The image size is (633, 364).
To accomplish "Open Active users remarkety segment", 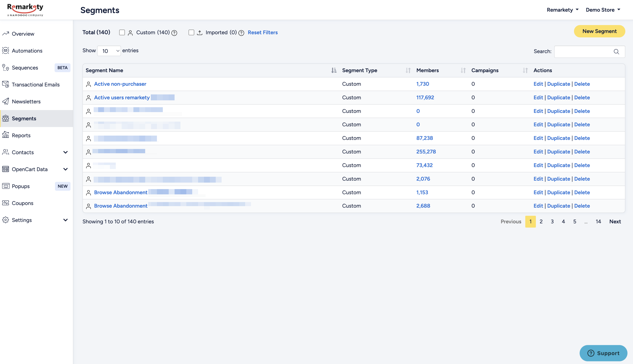I will [122, 97].
